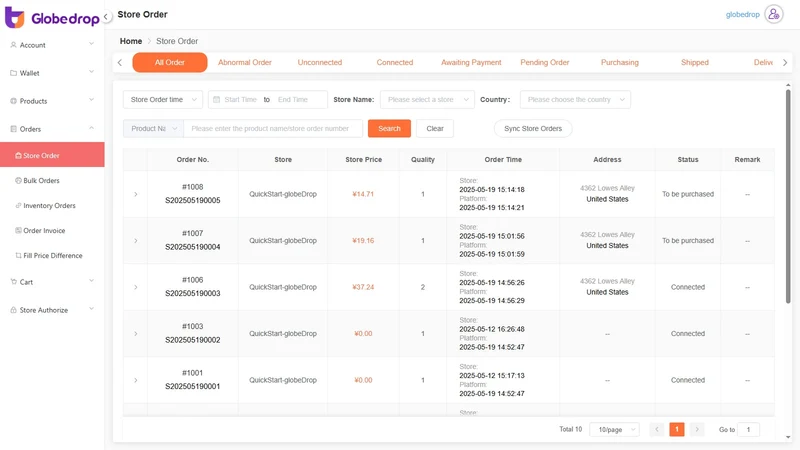Image resolution: width=800 pixels, height=450 pixels.
Task: Click the Clear button
Action: 435,129
